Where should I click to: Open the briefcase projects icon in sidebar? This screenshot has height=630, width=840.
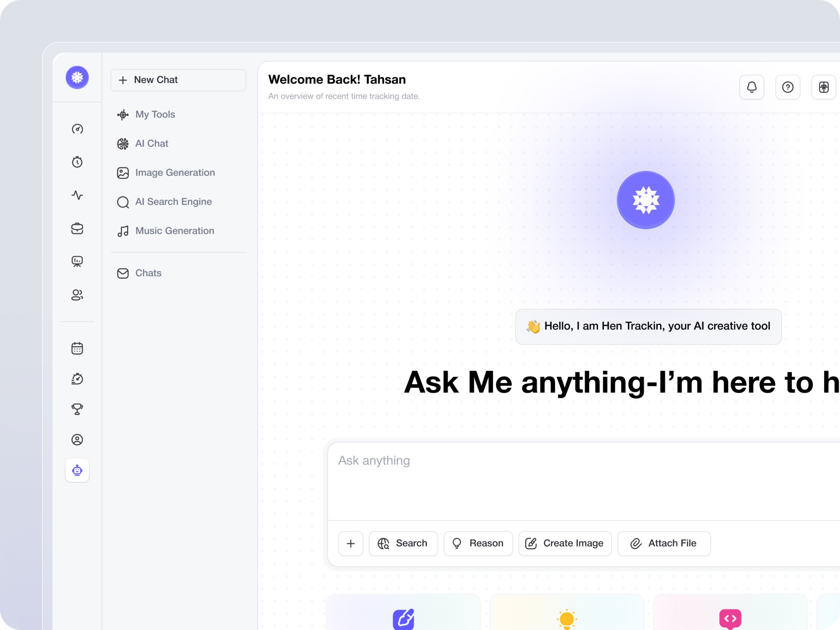tap(77, 229)
